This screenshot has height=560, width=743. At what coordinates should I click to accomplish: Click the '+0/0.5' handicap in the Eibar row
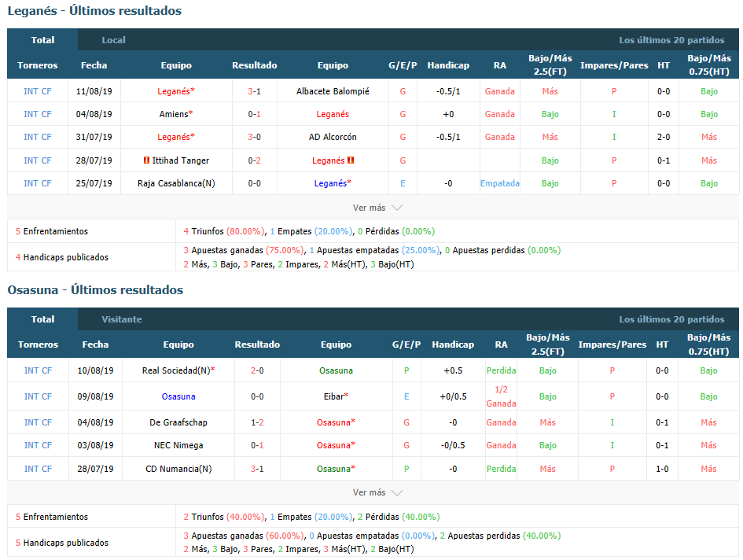(x=453, y=396)
